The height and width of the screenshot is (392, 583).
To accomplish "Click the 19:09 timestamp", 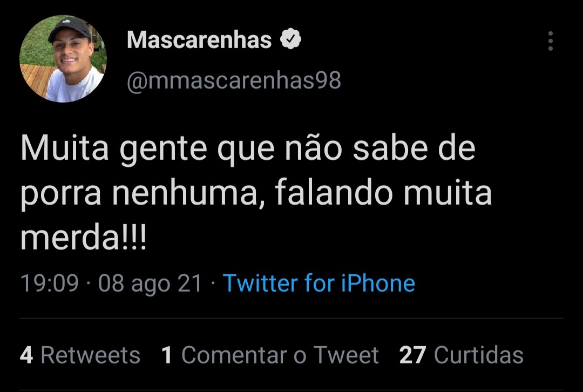I will pyautogui.click(x=50, y=283).
